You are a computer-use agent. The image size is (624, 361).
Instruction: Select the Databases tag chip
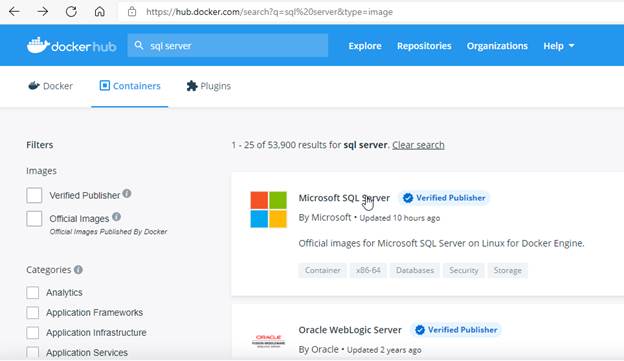point(415,270)
